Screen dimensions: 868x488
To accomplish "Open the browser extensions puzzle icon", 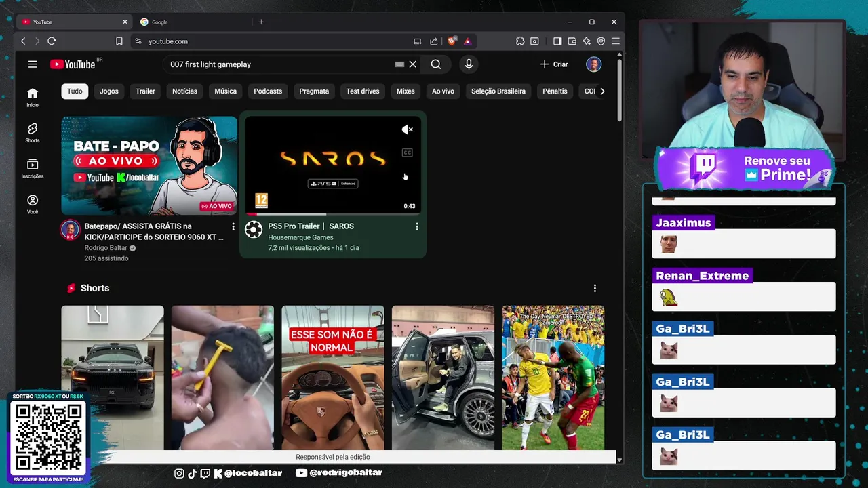I will pos(520,41).
